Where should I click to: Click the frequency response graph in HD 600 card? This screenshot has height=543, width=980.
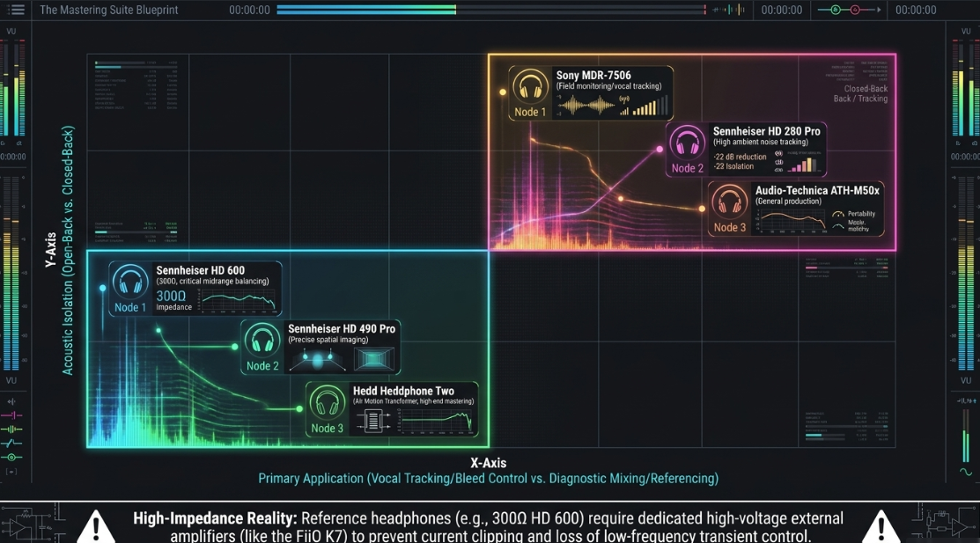(239, 301)
